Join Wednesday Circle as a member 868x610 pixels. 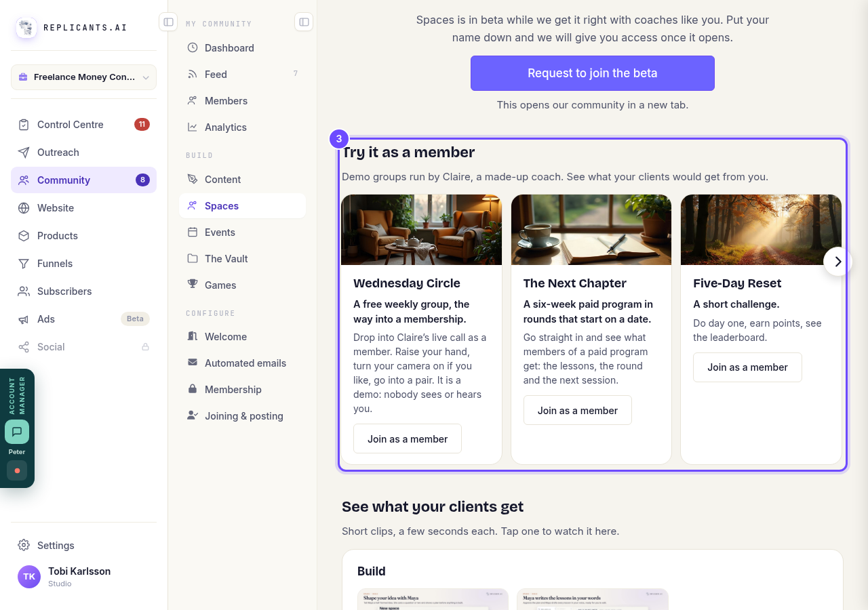408,439
